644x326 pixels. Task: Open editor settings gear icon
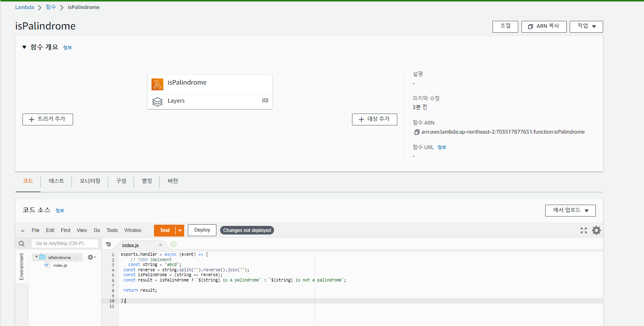tap(596, 230)
